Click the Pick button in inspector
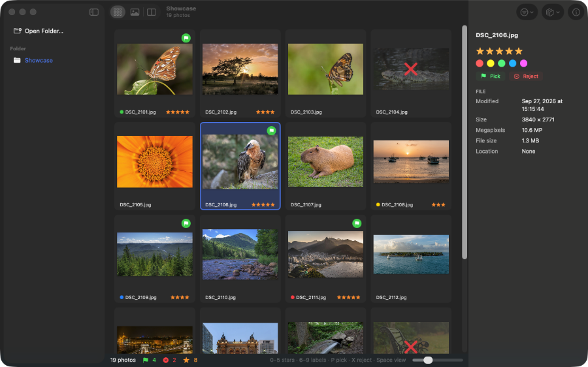Image resolution: width=588 pixels, height=367 pixels. point(491,76)
